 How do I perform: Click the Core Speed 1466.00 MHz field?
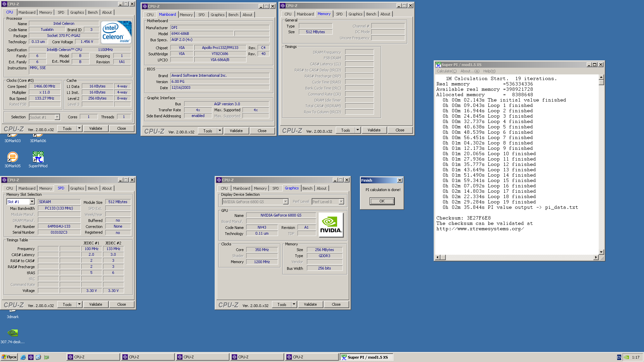45,86
